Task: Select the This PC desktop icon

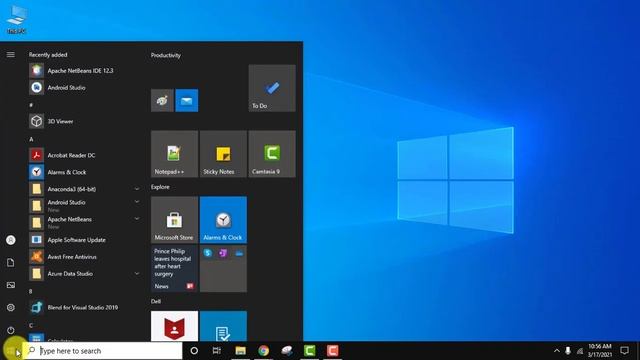Action: [x=16, y=19]
